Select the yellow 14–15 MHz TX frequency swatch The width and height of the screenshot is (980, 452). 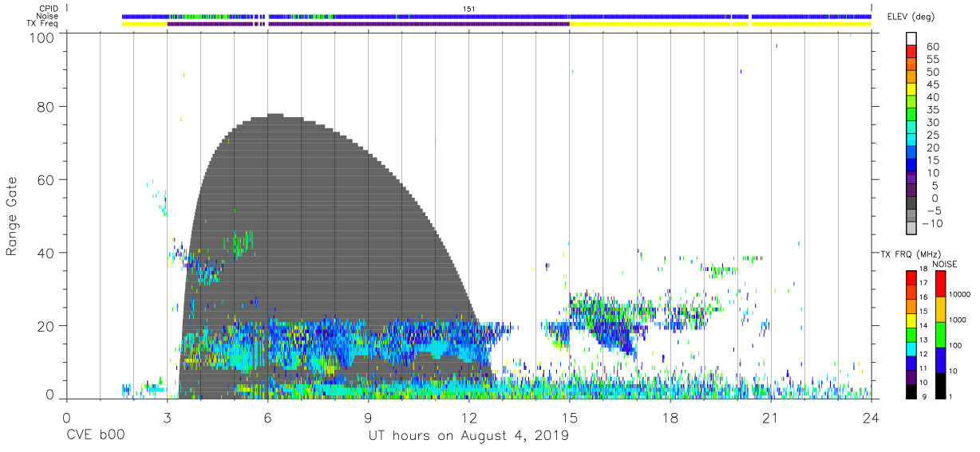[911, 320]
